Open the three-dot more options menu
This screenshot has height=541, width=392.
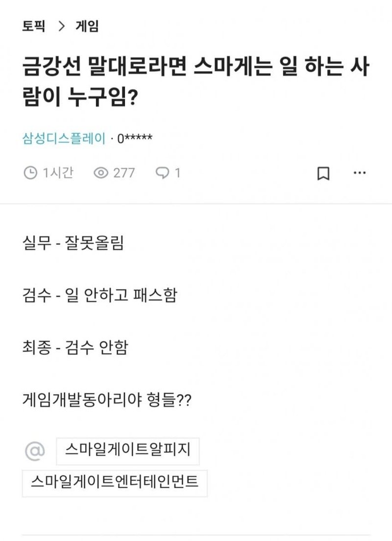tap(360, 173)
